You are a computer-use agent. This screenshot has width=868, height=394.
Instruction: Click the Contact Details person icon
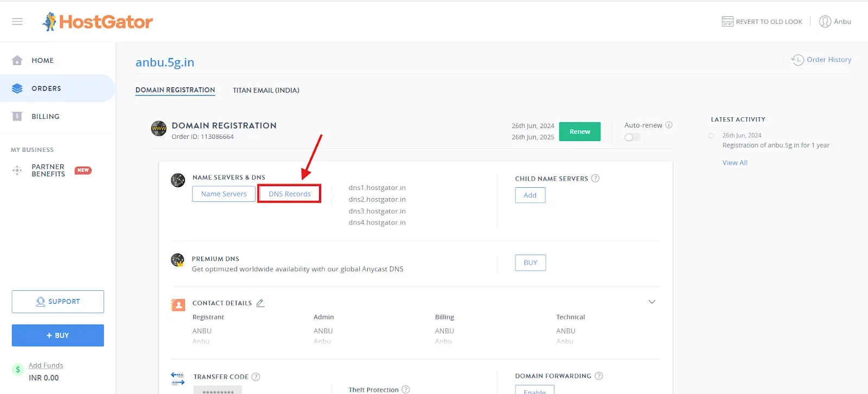[x=178, y=305]
